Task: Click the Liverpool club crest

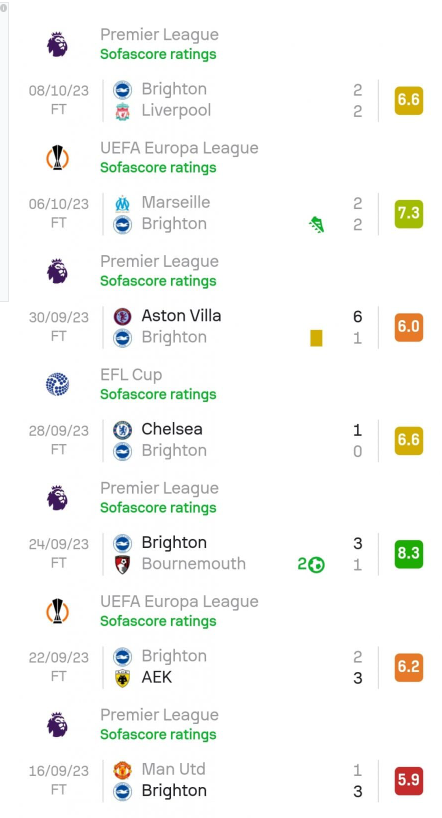Action: pos(123,111)
